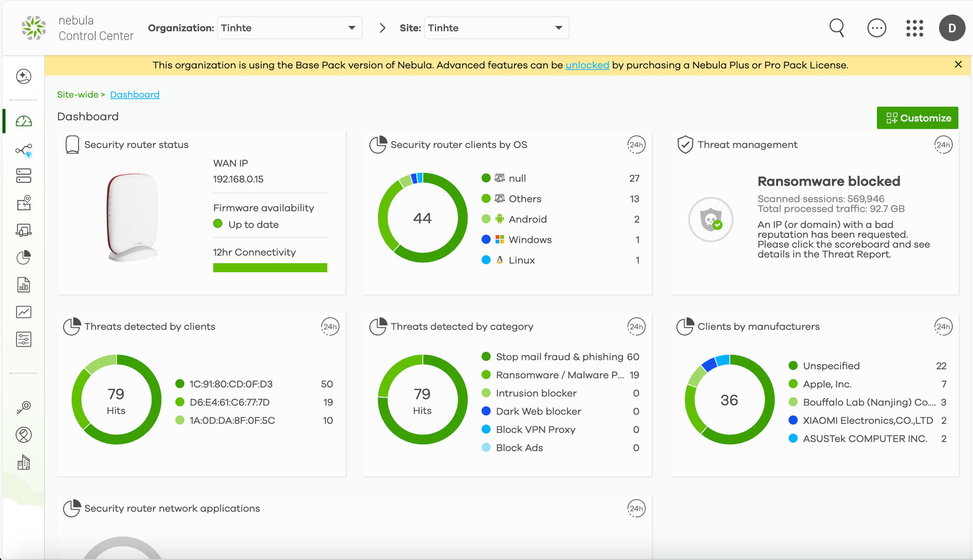Change 24h range on Clients by manufacturers
The image size is (973, 560).
point(943,327)
